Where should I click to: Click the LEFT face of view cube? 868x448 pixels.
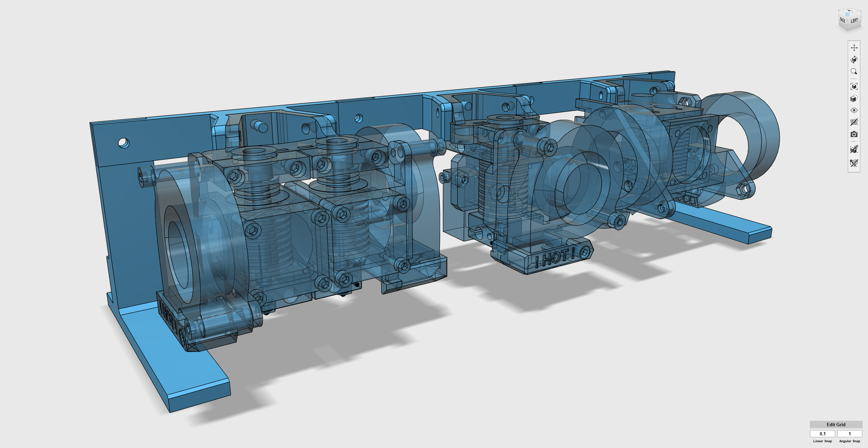click(x=855, y=21)
